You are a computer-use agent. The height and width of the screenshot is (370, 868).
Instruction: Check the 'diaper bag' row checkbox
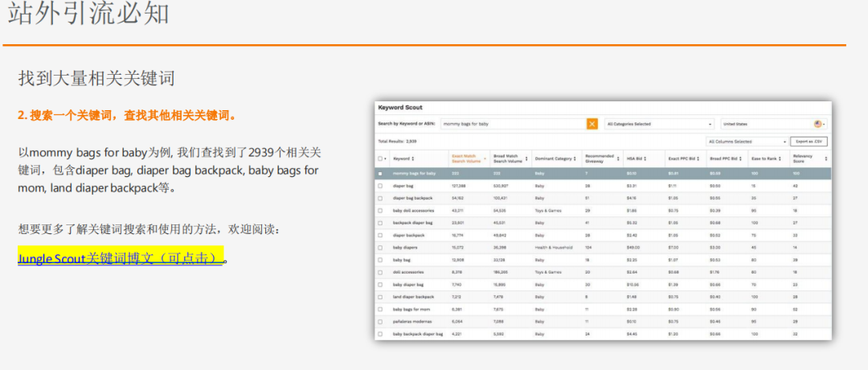point(380,185)
